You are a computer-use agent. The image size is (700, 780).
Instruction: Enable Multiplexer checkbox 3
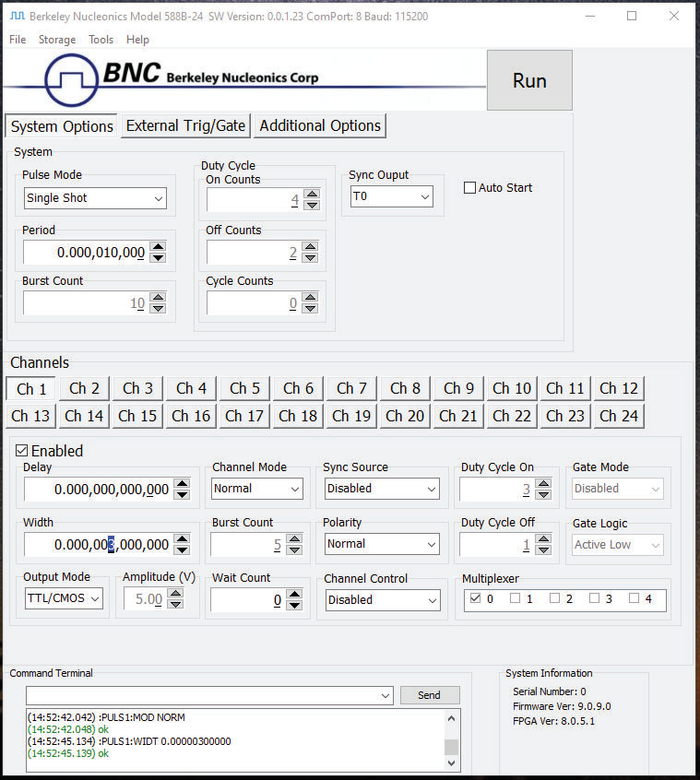(x=594, y=598)
